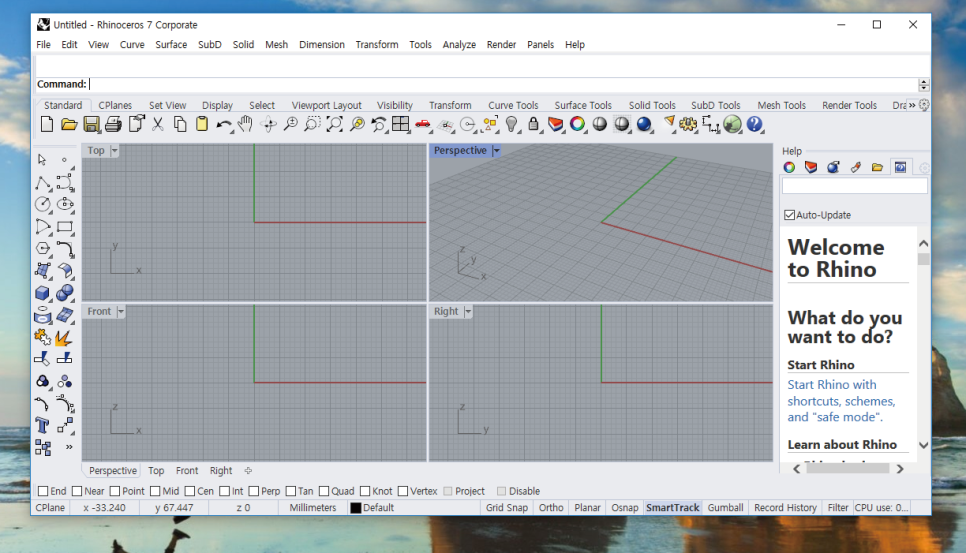This screenshot has height=553, width=966.
Task: Enable the End osnap checkbox
Action: pyautogui.click(x=43, y=491)
